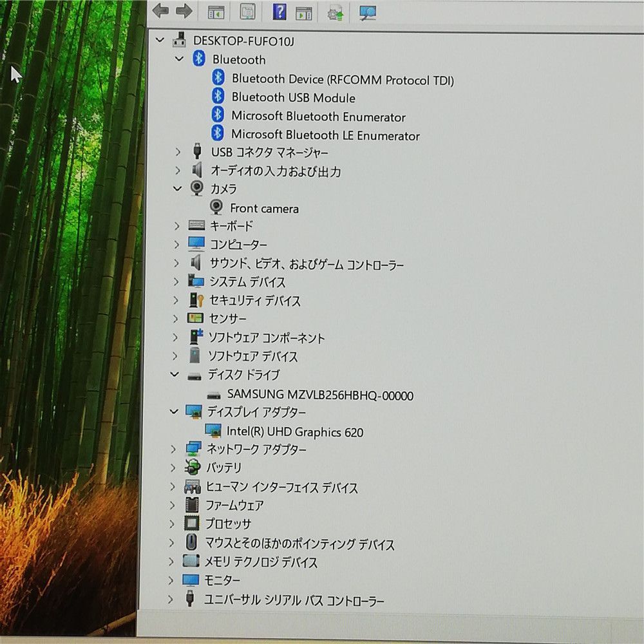This screenshot has width=644, height=644.
Task: Click the Update driver toolbar icon
Action: click(336, 13)
